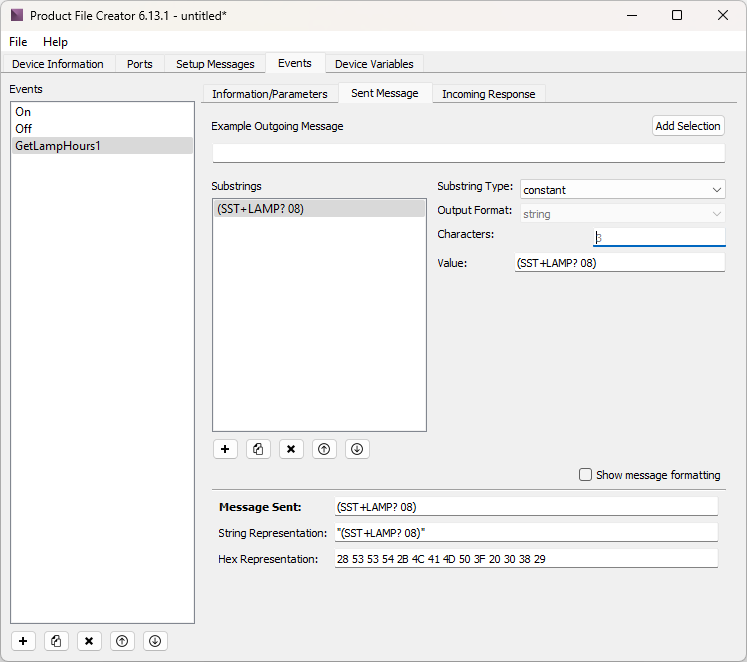Switch to the Device Variables tab

coord(374,64)
